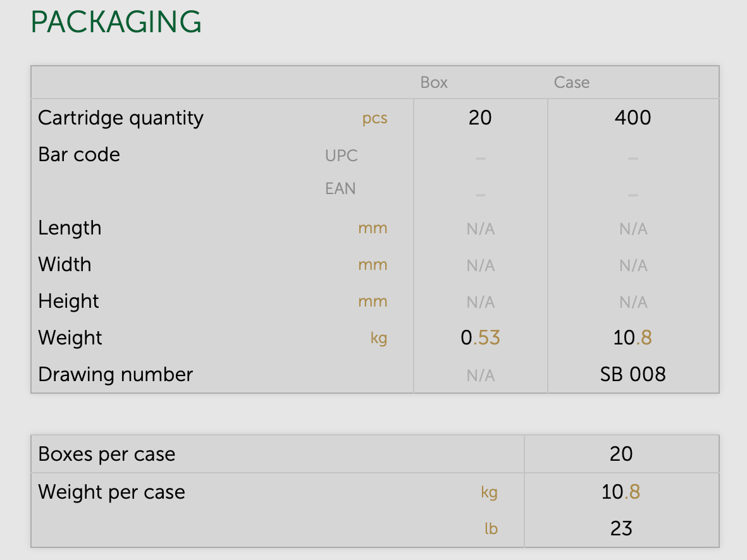747x560 pixels.
Task: Click the Cartridge quantity row label
Action: [x=121, y=118]
